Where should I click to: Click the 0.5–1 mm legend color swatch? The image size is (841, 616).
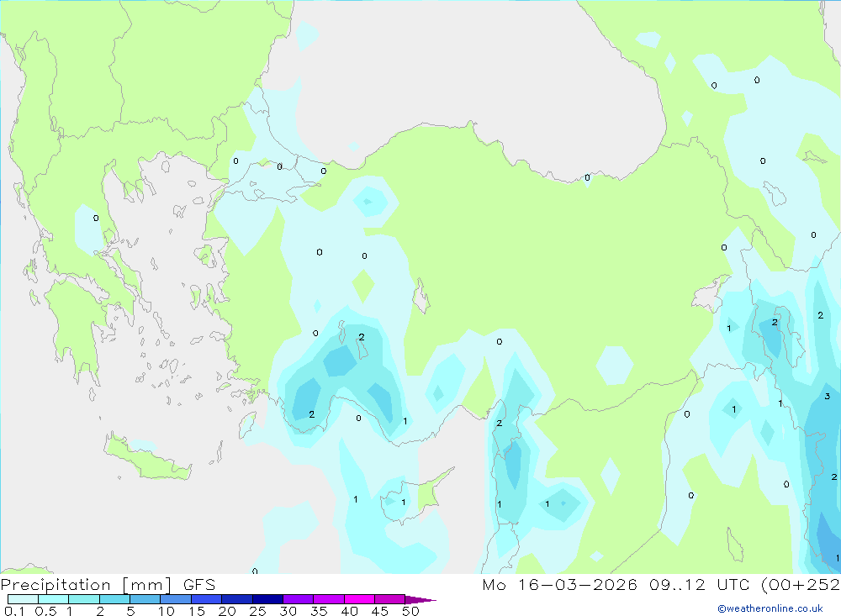[x=53, y=599]
